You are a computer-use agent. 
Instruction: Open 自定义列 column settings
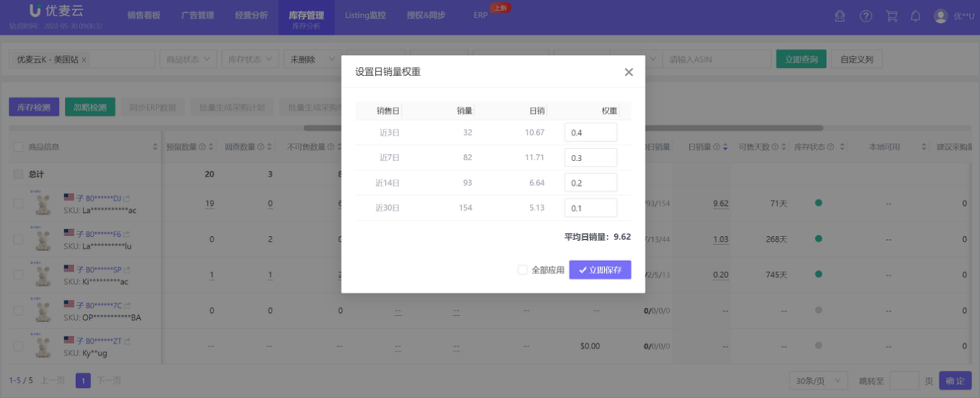click(857, 59)
